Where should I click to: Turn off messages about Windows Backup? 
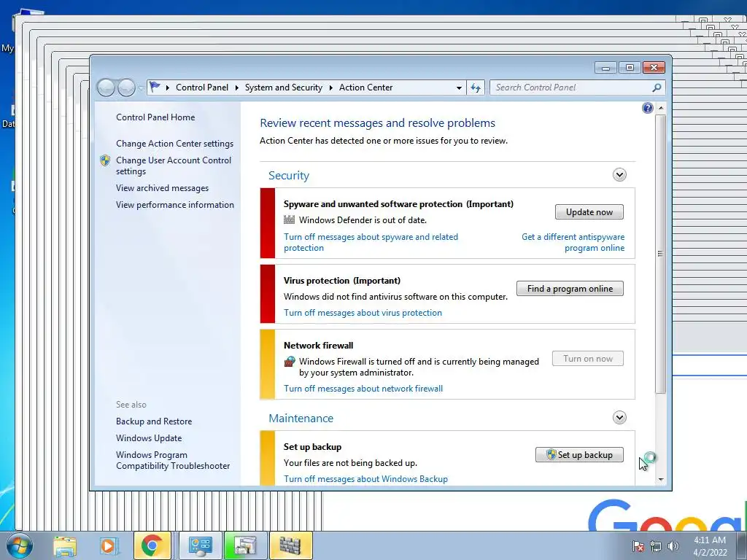365,479
